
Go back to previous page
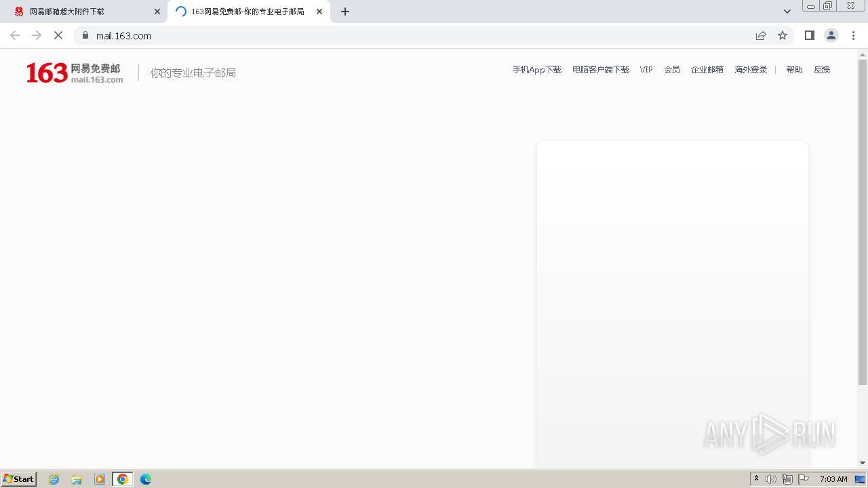click(15, 35)
